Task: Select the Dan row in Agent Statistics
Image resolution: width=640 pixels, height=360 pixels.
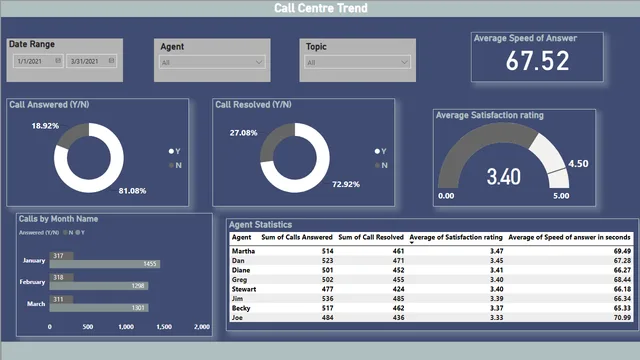Action: pyautogui.click(x=431, y=260)
